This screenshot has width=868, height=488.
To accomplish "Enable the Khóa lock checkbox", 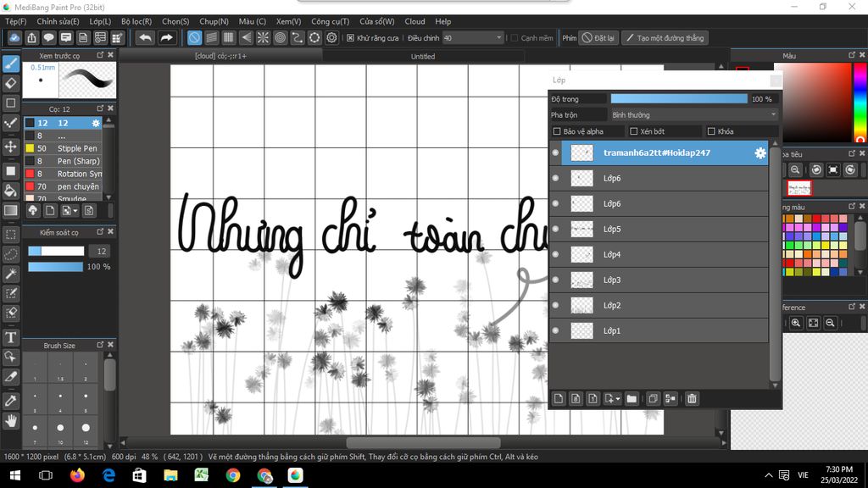I will pyautogui.click(x=711, y=131).
